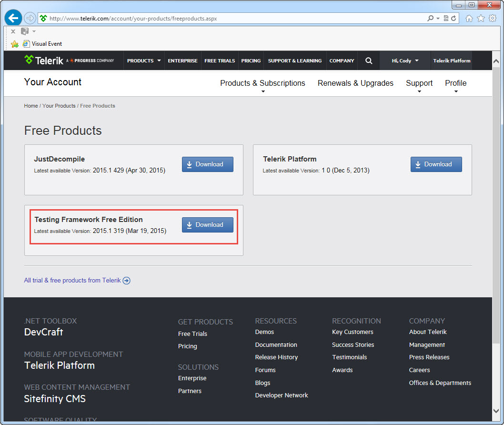Expand Products & Subscriptions account menu

tap(262, 83)
